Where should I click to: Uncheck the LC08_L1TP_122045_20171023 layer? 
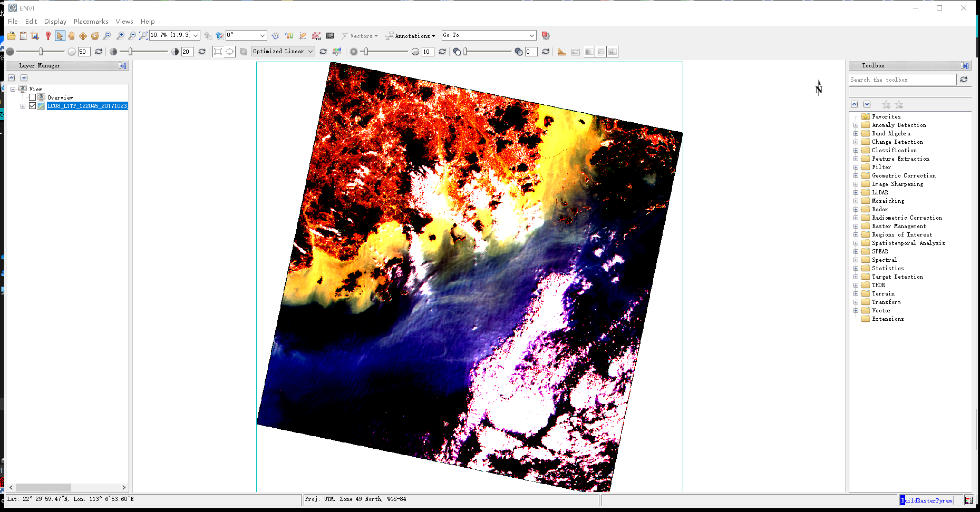pyautogui.click(x=33, y=105)
